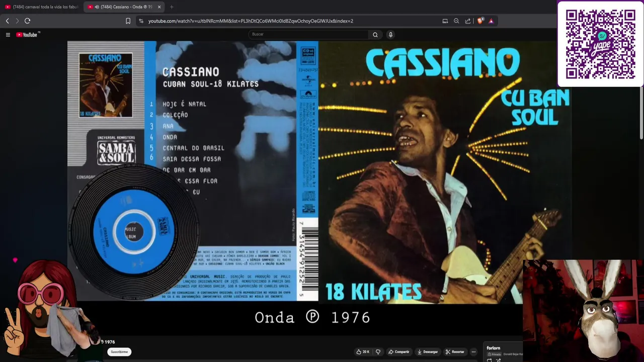Viewport: 644px width, 362px height.
Task: Click the Recortar clip button
Action: click(455, 352)
